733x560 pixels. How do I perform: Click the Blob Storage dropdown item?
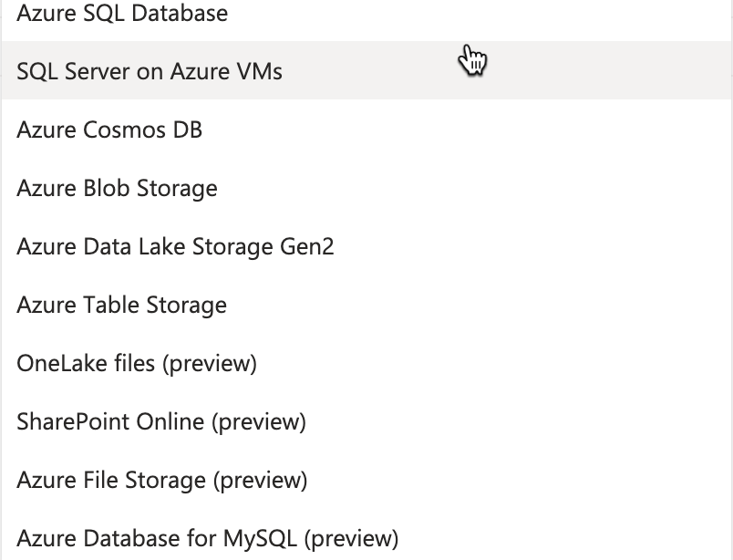(366, 187)
